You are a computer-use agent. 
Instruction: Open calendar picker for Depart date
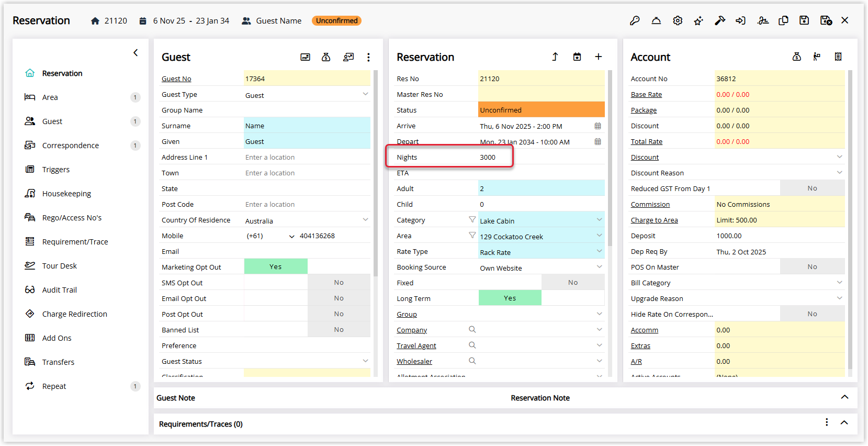coord(598,142)
